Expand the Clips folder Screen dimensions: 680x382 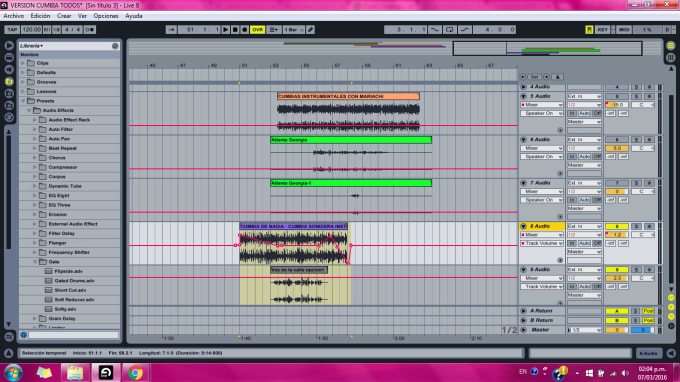[x=23, y=63]
